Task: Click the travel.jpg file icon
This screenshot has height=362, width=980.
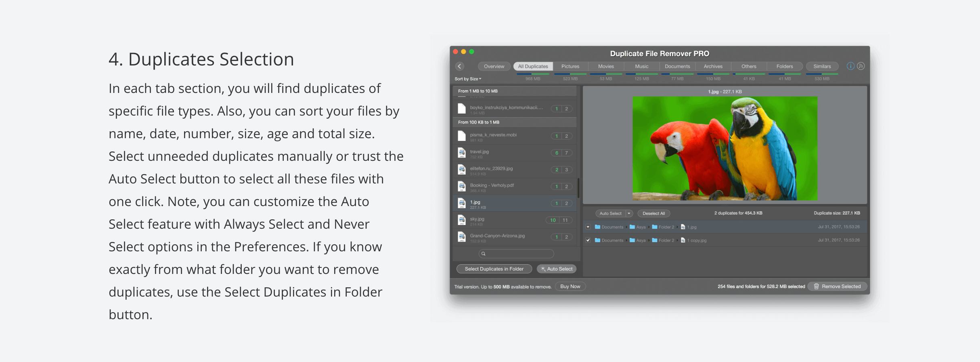Action: point(462,153)
